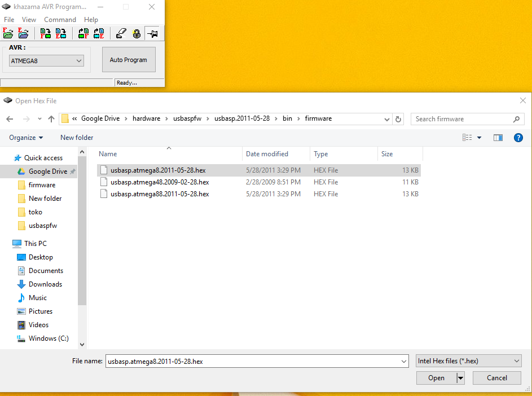Open the AVR chip selection dropdown

pos(79,60)
